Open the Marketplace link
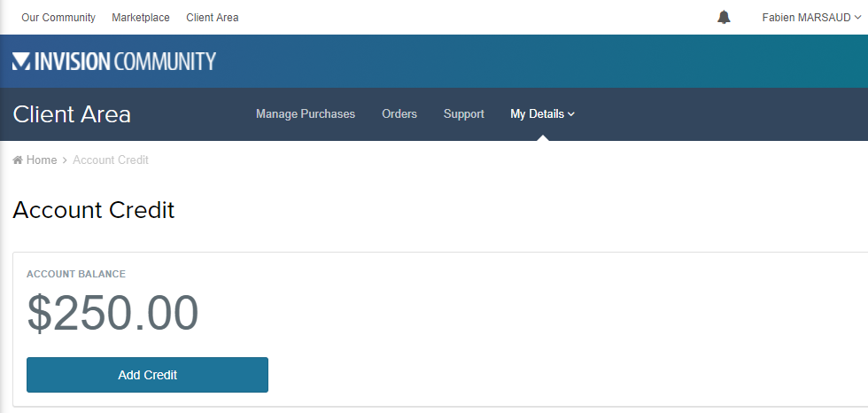Image resolution: width=868 pixels, height=413 pixels. (x=141, y=18)
